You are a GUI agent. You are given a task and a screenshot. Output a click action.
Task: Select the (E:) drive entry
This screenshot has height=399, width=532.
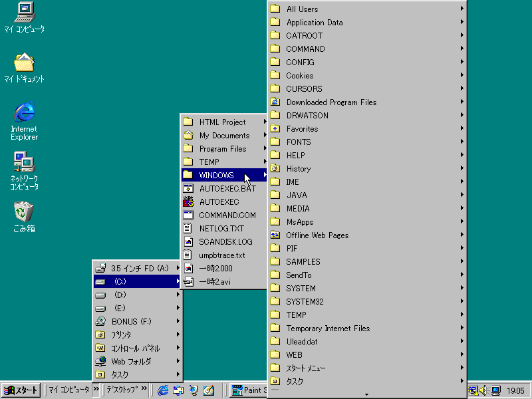(x=138, y=308)
